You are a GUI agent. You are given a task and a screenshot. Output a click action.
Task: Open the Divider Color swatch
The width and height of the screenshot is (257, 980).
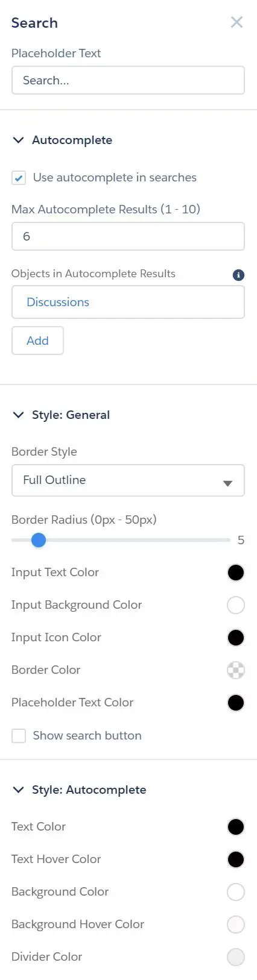(236, 957)
